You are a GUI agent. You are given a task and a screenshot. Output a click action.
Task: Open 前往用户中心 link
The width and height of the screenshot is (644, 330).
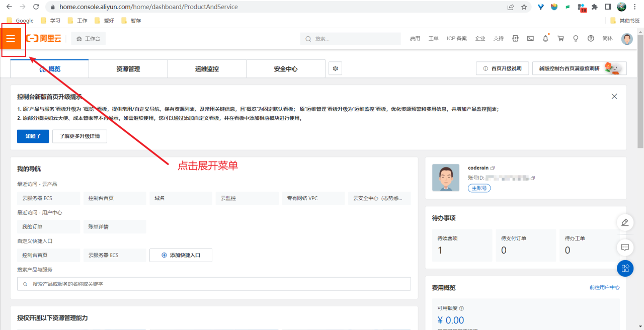605,287
